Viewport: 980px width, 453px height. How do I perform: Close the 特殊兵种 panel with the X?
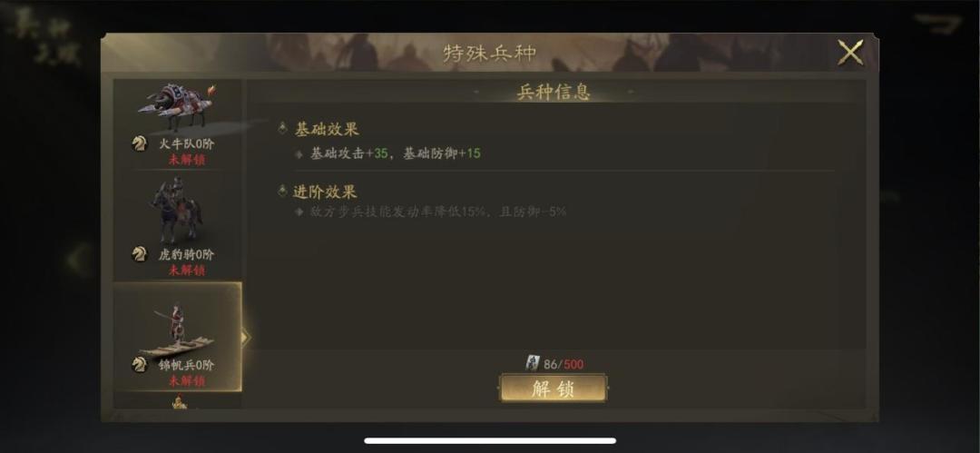tap(850, 53)
